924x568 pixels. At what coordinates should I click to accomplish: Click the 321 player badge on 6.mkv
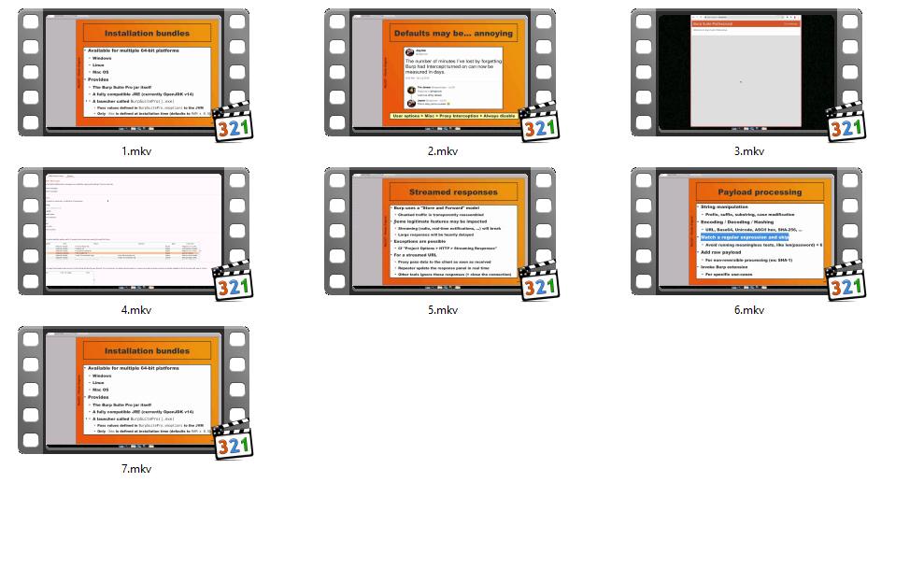point(846,282)
